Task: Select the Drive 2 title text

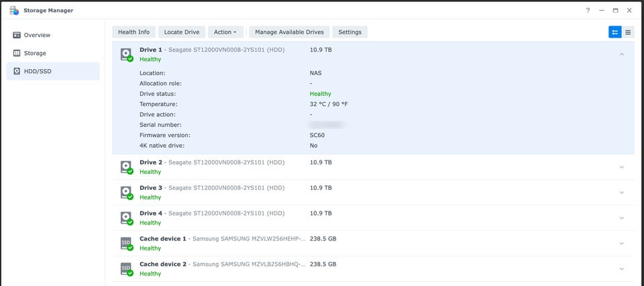Action: click(x=151, y=162)
